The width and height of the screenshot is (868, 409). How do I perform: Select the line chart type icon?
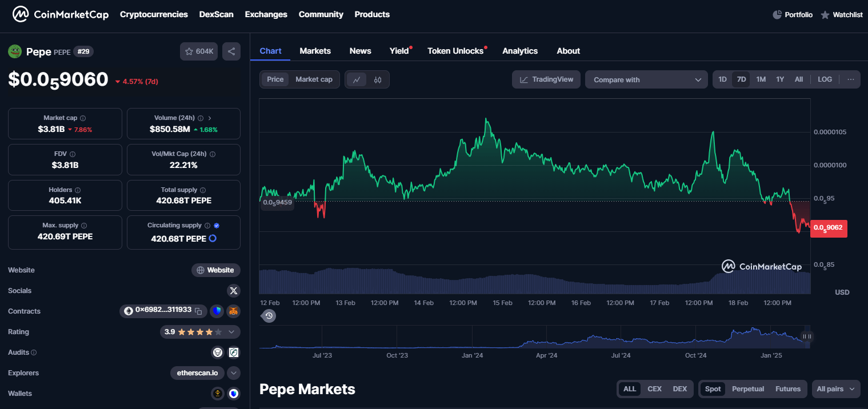(357, 79)
